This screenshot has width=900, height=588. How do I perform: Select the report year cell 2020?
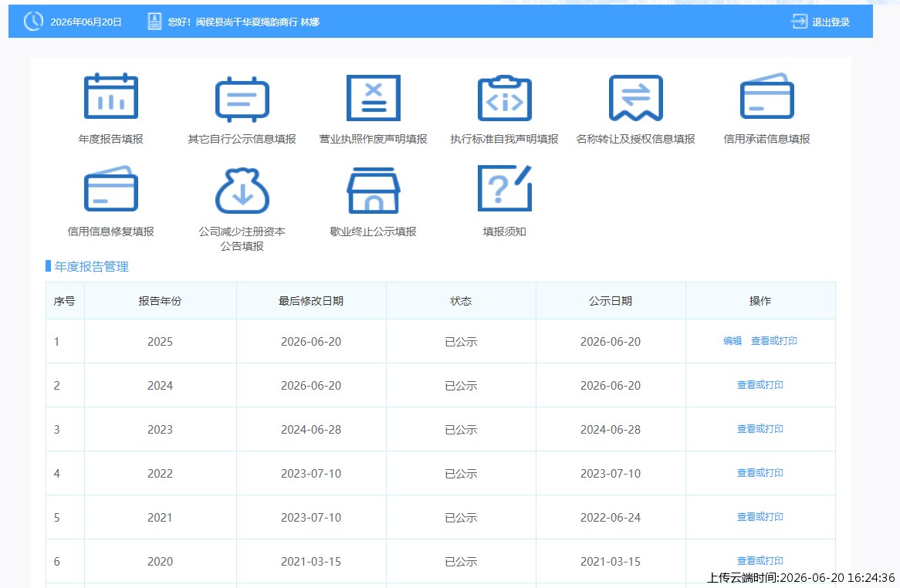(160, 562)
